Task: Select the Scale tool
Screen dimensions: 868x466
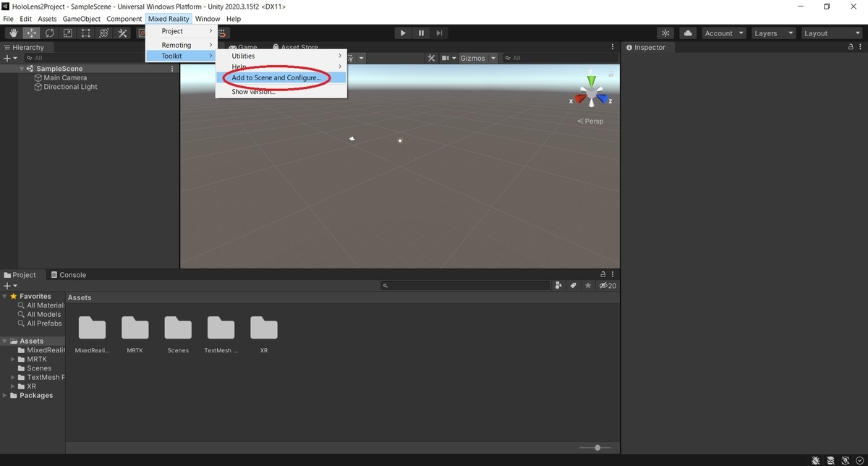Action: 68,33
